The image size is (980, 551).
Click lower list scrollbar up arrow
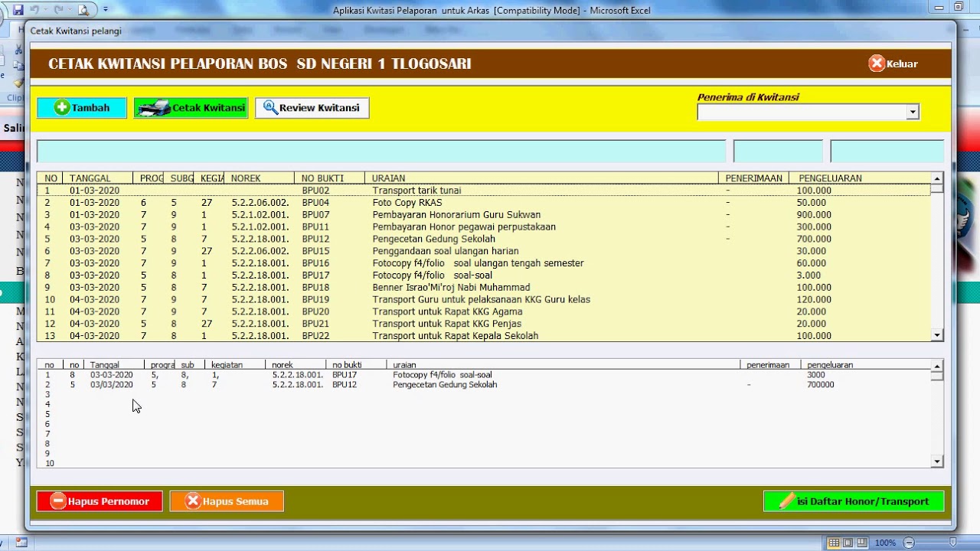pyautogui.click(x=937, y=366)
